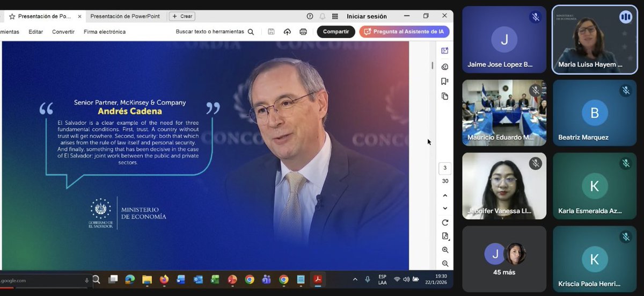The width and height of the screenshot is (644, 296).
Task: Open the comments panel icon
Action: click(444, 67)
